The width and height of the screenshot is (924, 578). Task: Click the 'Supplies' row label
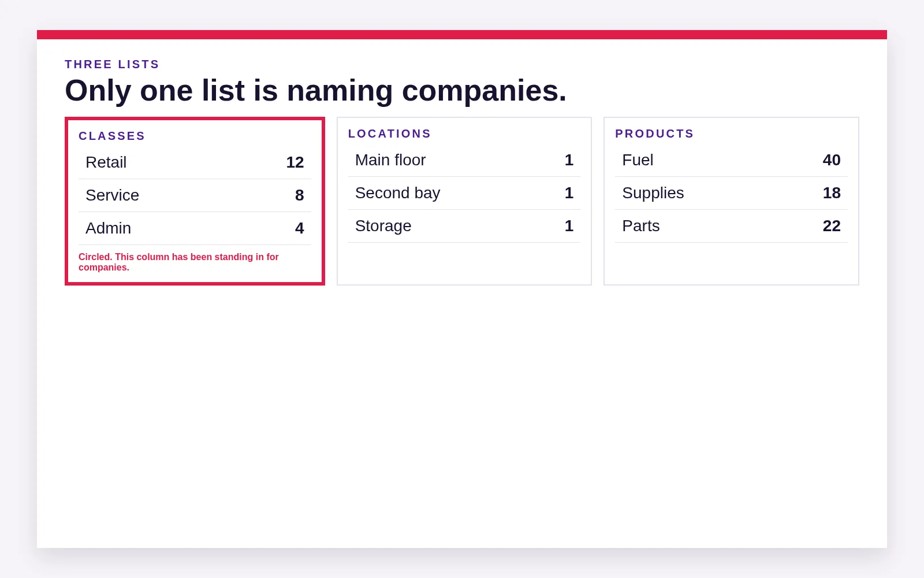point(653,193)
